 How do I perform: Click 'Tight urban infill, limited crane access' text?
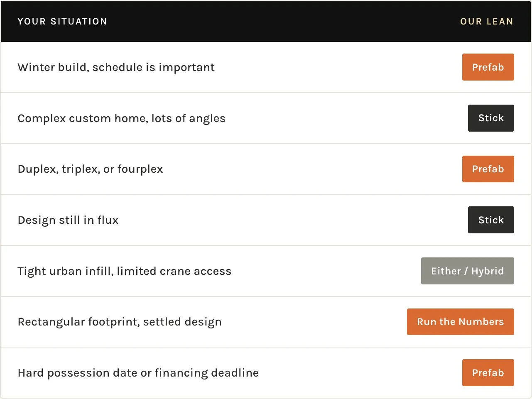(x=124, y=271)
